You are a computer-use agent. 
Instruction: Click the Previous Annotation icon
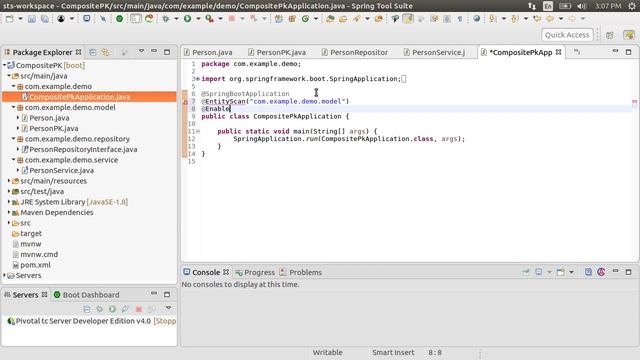pyautogui.click(x=515, y=19)
